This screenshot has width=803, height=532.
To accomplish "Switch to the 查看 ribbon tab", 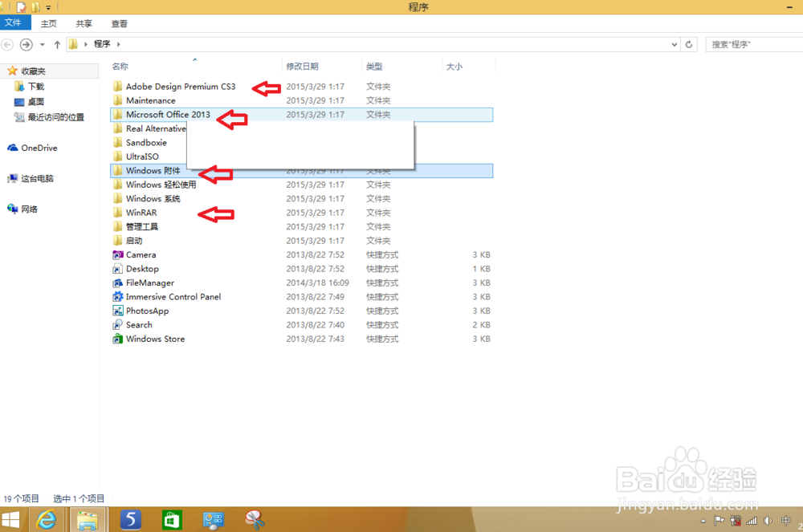I will [120, 23].
